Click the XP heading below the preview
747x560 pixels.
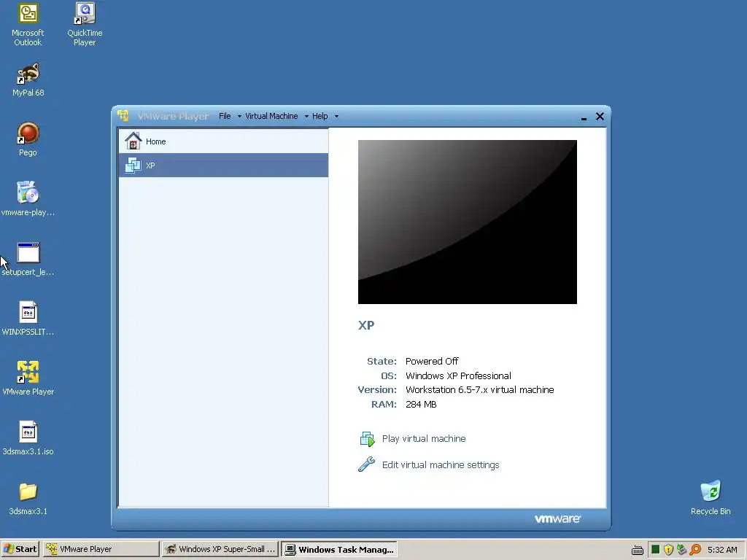366,325
